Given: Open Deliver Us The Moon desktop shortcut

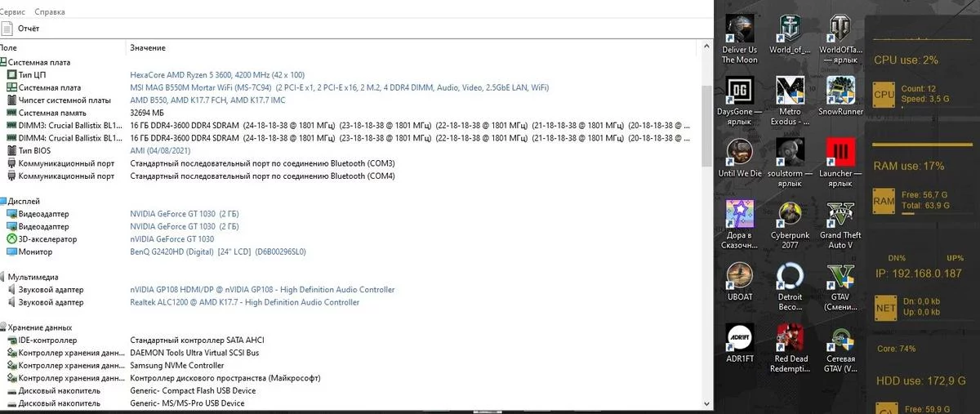Looking at the screenshot, I should tap(740, 39).
